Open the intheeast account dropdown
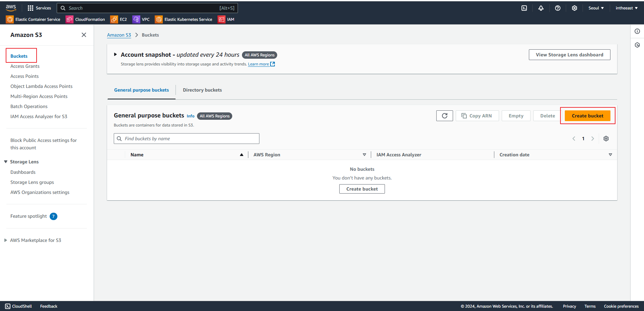644x311 pixels. (x=627, y=8)
